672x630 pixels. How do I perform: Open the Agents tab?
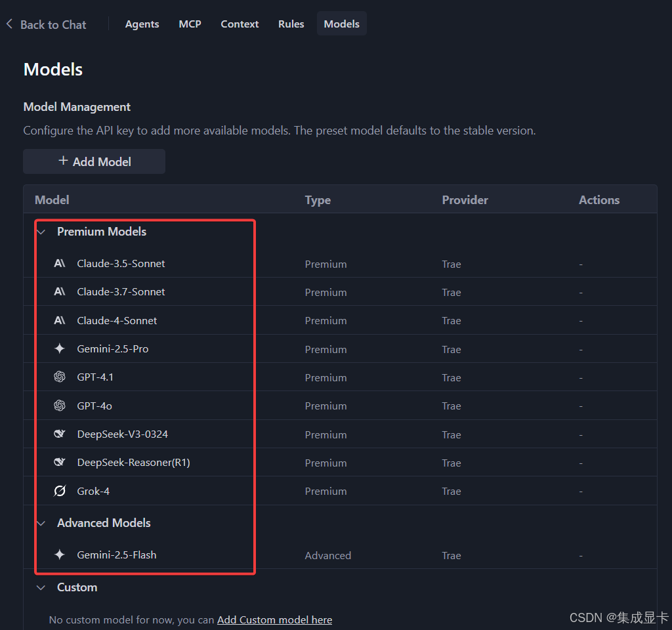[142, 24]
